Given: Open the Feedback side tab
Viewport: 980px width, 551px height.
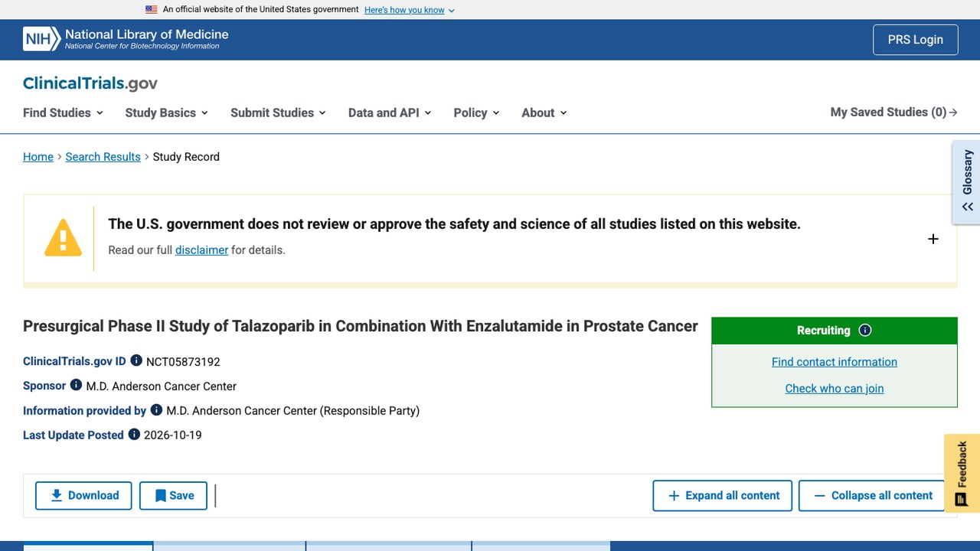Looking at the screenshot, I should 962,473.
